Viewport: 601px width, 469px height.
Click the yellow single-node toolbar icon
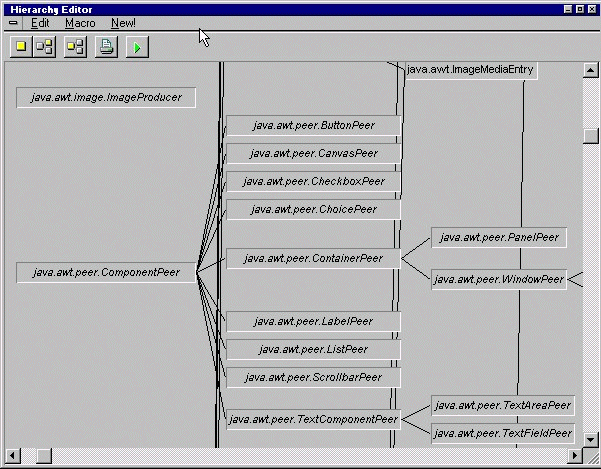click(x=20, y=46)
